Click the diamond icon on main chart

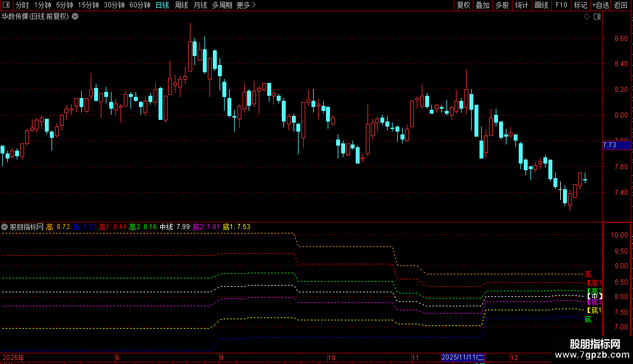click(587, 17)
